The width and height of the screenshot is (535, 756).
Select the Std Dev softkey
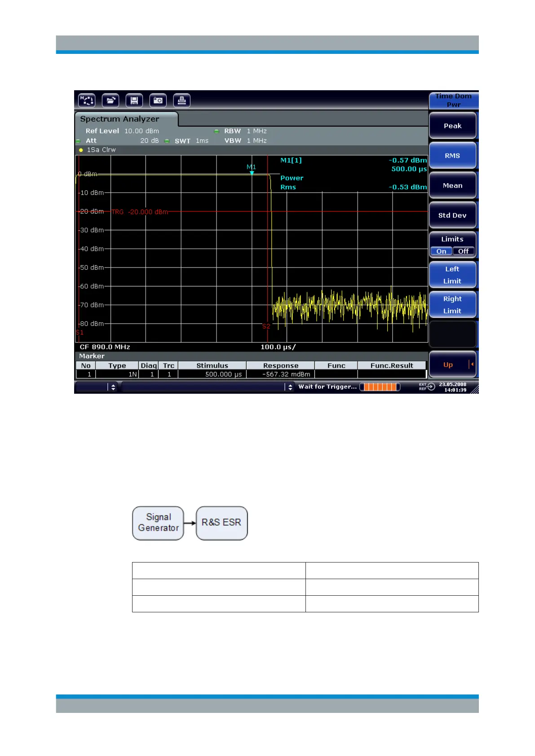tap(452, 215)
